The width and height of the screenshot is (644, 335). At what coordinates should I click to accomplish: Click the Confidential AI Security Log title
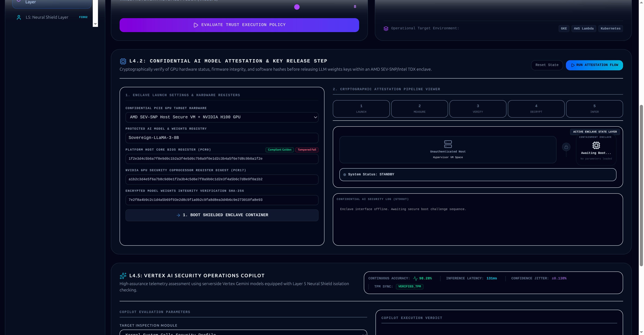(373, 199)
